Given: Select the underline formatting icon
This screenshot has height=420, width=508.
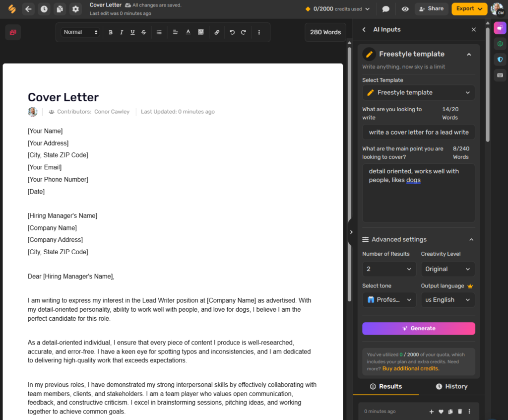Looking at the screenshot, I should pos(132,32).
